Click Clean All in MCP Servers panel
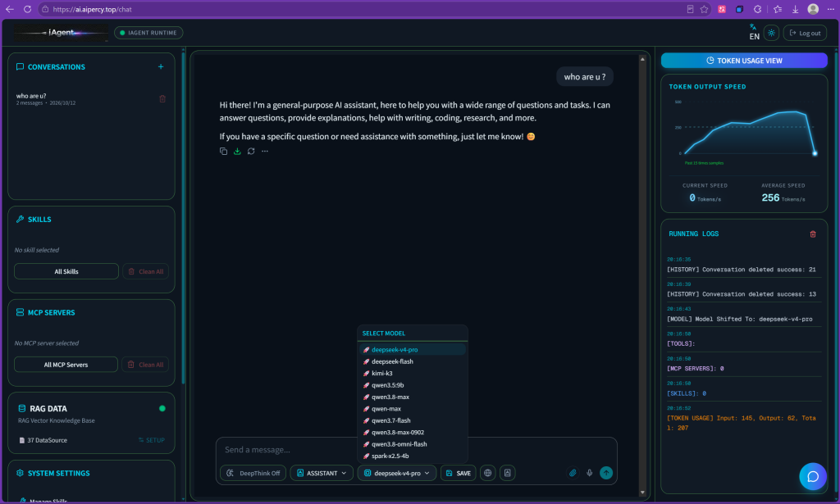 (x=145, y=365)
